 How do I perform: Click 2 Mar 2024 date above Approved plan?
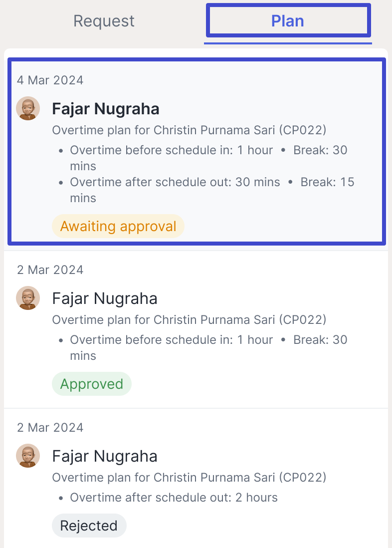pos(50,270)
